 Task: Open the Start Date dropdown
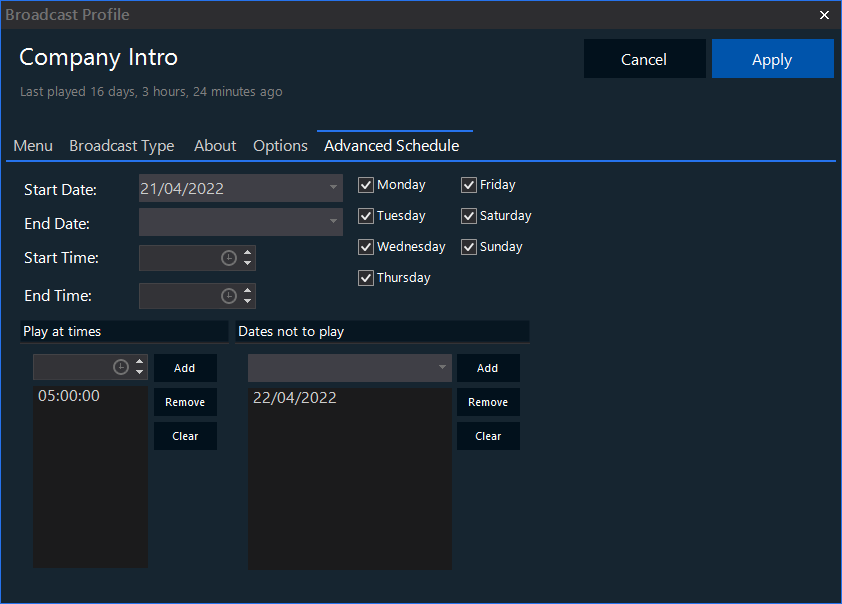coord(333,187)
